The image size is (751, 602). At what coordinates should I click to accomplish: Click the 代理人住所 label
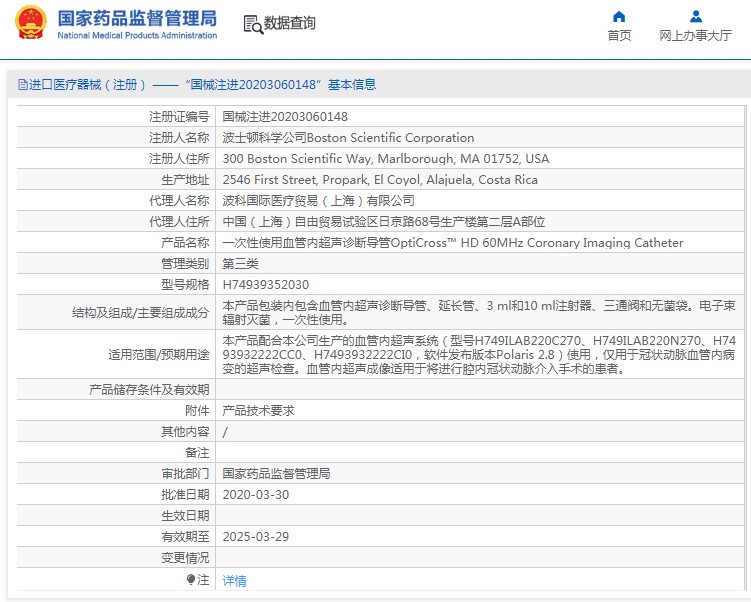(x=179, y=222)
